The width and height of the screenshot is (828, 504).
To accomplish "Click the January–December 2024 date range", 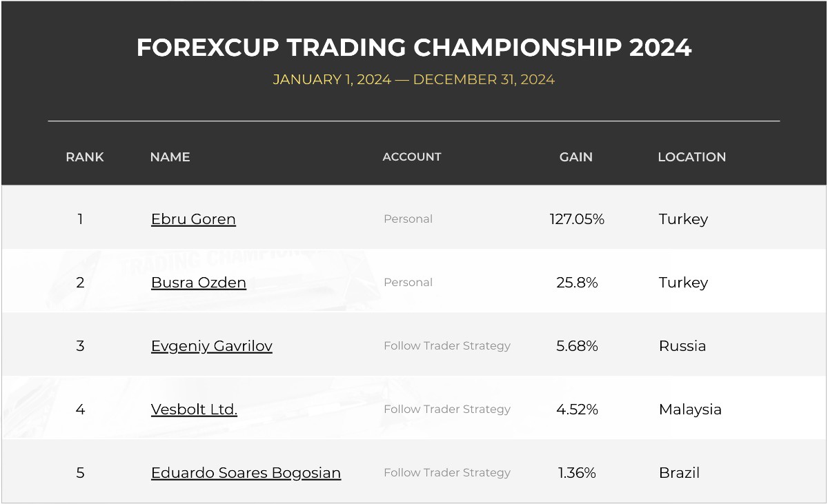I will (414, 79).
